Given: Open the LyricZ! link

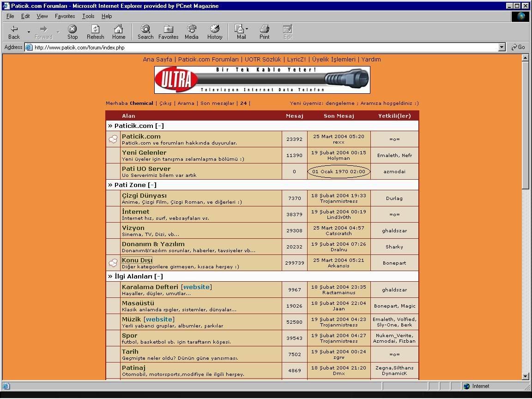Looking at the screenshot, I should click(296, 60).
